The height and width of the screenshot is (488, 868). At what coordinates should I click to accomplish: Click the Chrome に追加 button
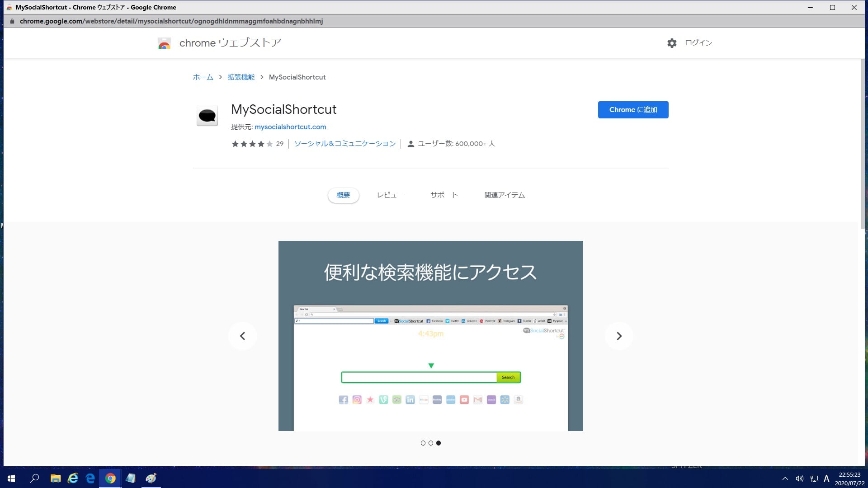[633, 110]
